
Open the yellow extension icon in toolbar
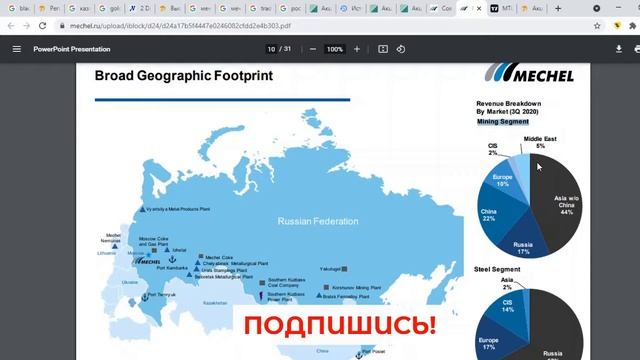click(617, 26)
